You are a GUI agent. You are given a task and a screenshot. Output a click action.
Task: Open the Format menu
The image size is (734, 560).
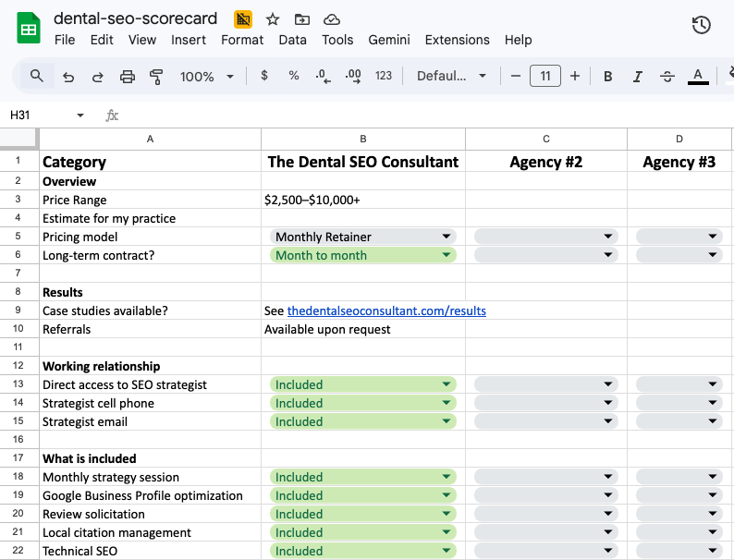coord(242,40)
